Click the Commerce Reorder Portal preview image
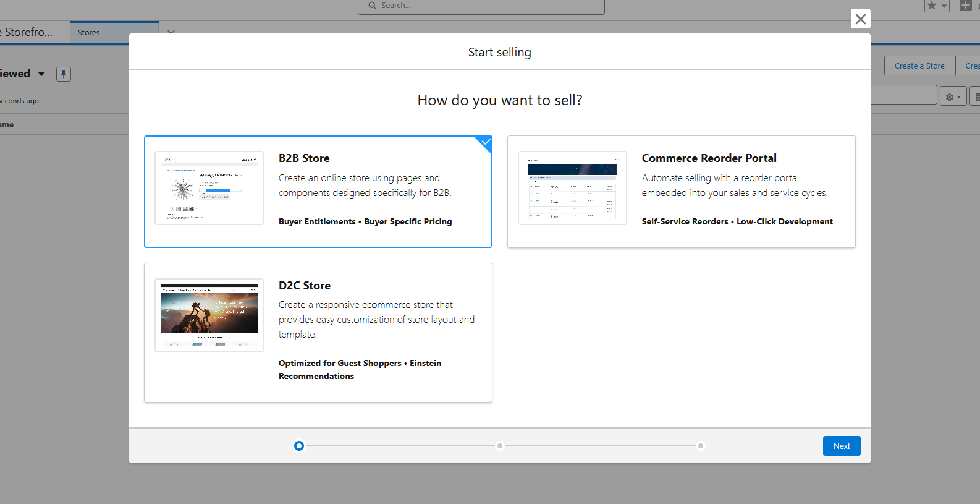 click(x=572, y=188)
